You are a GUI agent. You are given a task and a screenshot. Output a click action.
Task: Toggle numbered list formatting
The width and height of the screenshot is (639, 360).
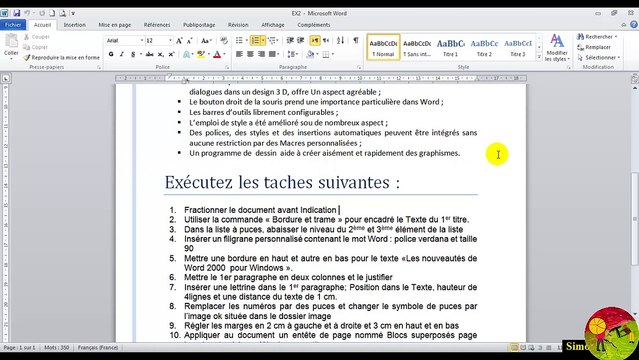[x=255, y=40]
